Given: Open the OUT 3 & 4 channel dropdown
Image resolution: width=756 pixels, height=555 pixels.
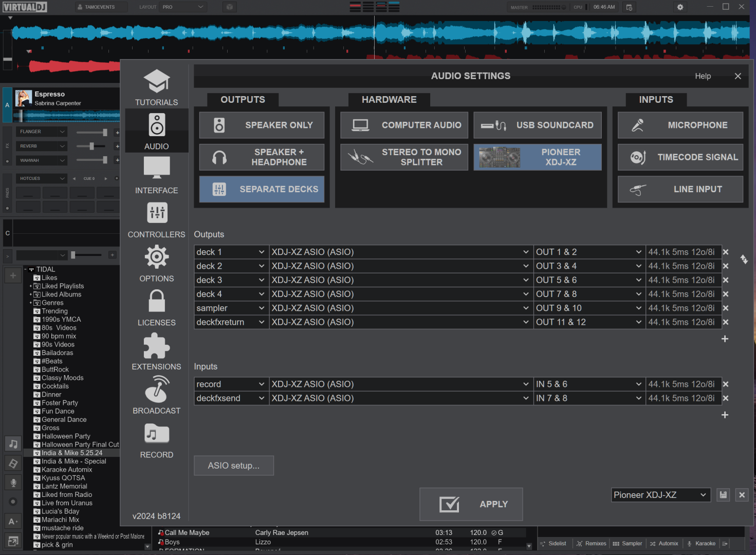Looking at the screenshot, I should click(x=589, y=266).
